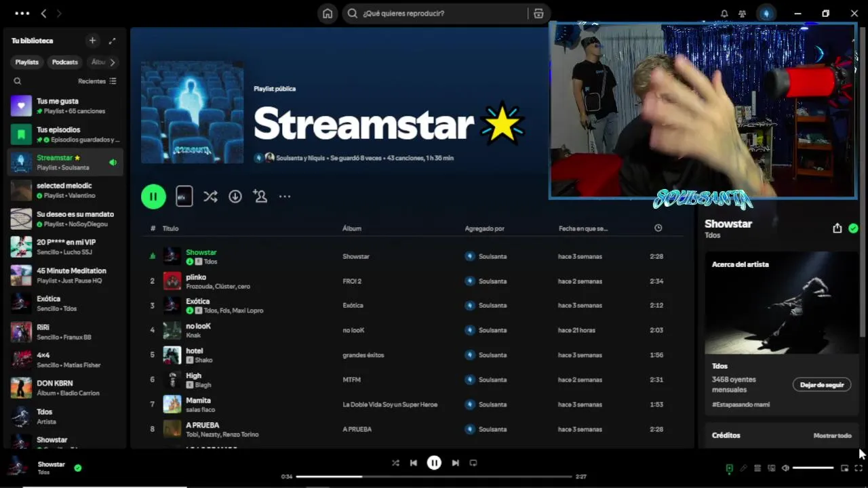Image resolution: width=868 pixels, height=488 pixels.
Task: Open more options for Streamstar playlist
Action: pos(285,197)
